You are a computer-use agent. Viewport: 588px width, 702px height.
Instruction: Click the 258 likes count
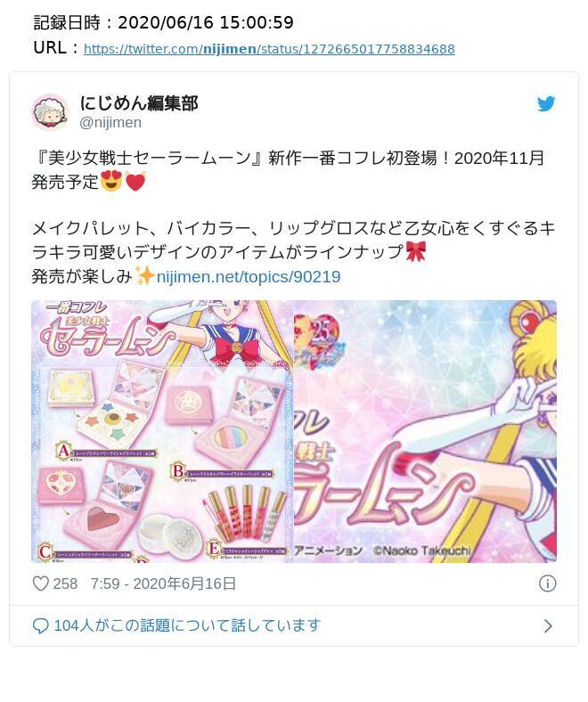click(65, 584)
